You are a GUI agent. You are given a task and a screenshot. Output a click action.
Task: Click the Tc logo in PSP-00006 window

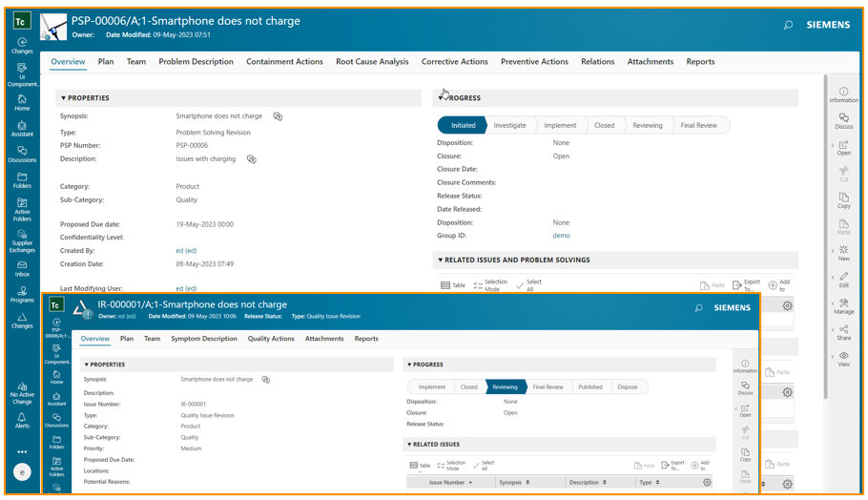click(20, 22)
